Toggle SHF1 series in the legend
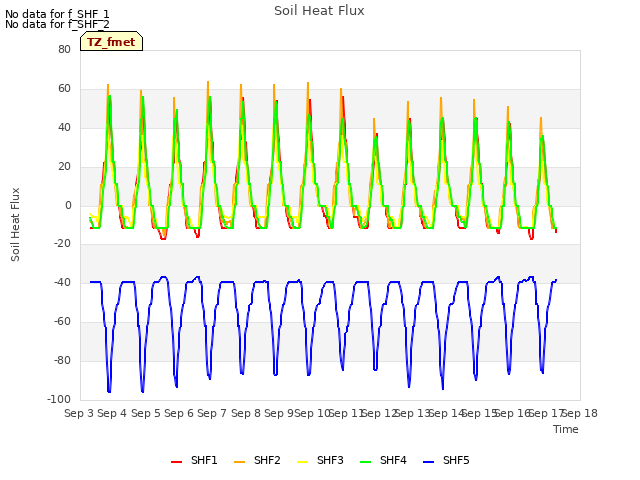Image resolution: width=640 pixels, height=480 pixels. (194, 461)
